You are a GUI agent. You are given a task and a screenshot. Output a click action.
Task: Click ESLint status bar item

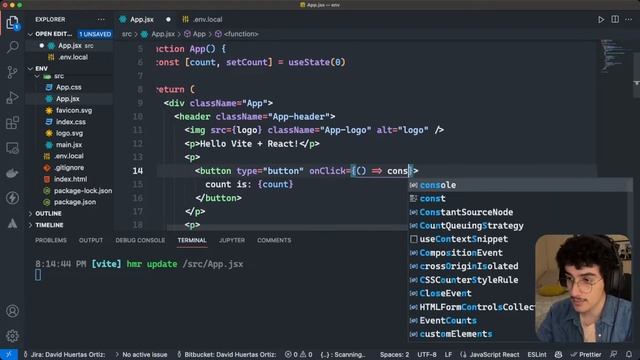tap(537, 354)
